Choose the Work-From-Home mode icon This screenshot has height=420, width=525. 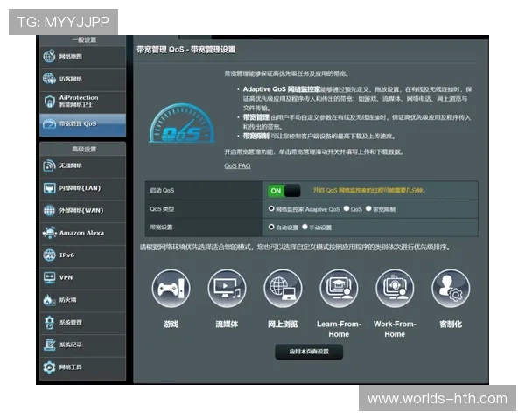395,289
